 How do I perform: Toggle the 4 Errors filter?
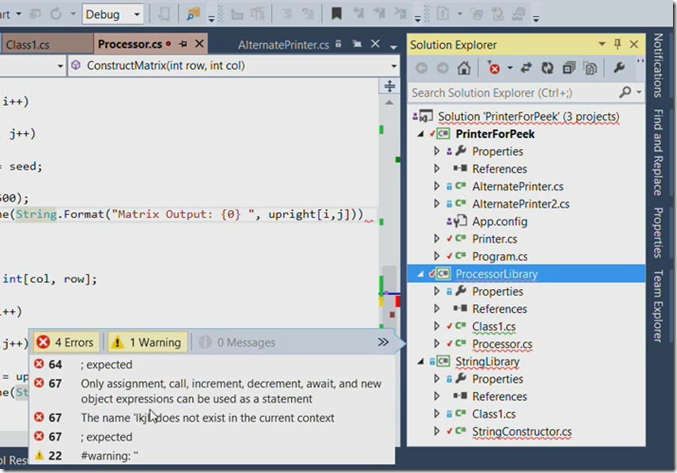point(66,342)
